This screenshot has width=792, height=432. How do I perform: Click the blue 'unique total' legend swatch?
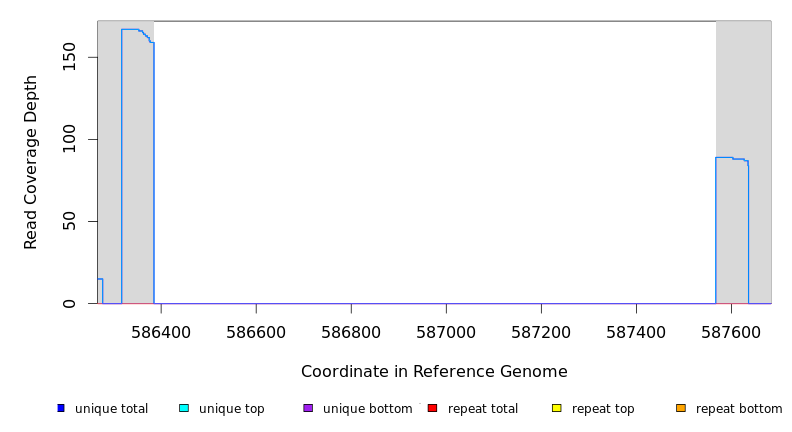(61, 408)
